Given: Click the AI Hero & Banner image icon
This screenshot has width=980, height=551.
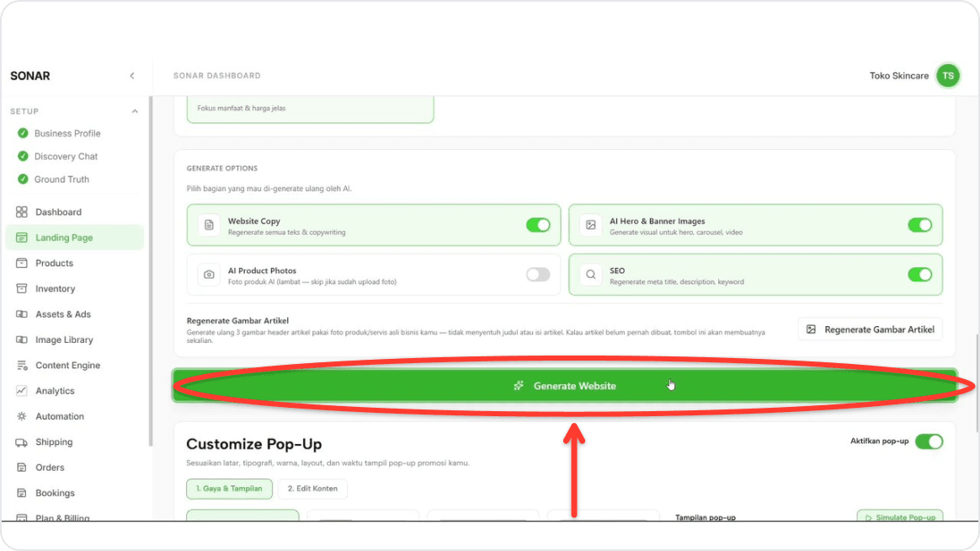Looking at the screenshot, I should [591, 225].
